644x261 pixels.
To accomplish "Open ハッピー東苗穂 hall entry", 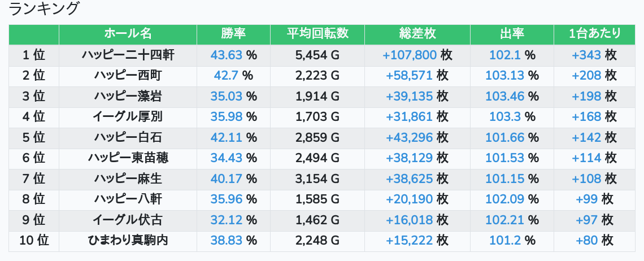I will click(128, 158).
